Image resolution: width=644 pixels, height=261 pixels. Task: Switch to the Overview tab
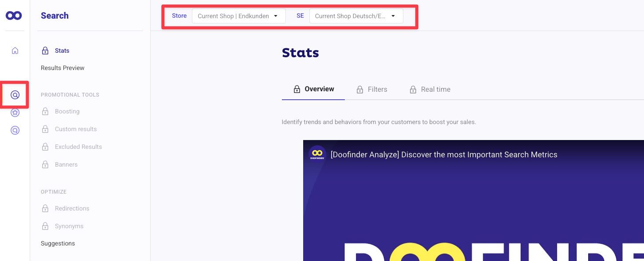(x=313, y=89)
